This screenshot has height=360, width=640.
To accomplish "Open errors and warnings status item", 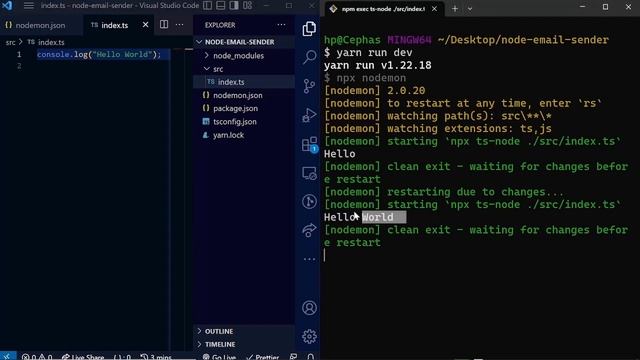I will [x=37, y=357].
